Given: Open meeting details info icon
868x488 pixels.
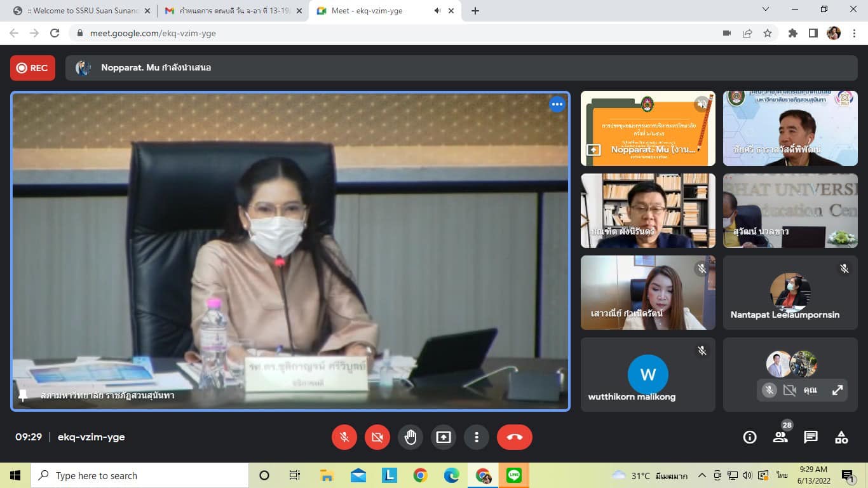Looking at the screenshot, I should [750, 437].
